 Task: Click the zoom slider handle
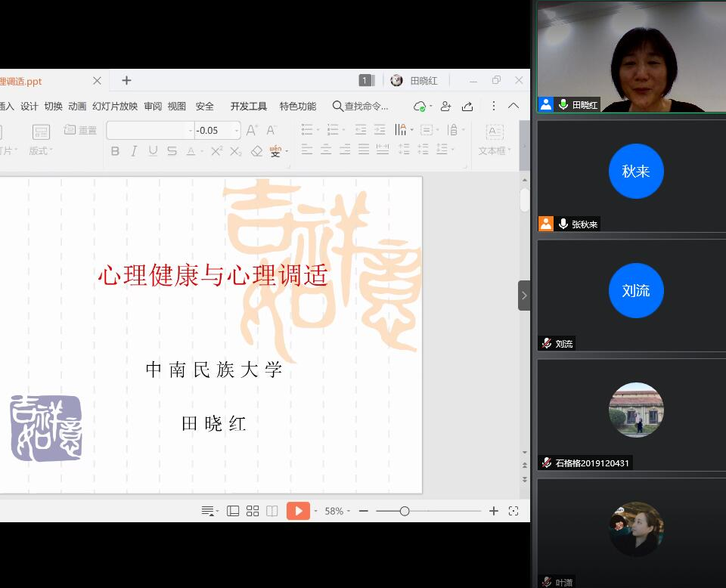tap(405, 511)
